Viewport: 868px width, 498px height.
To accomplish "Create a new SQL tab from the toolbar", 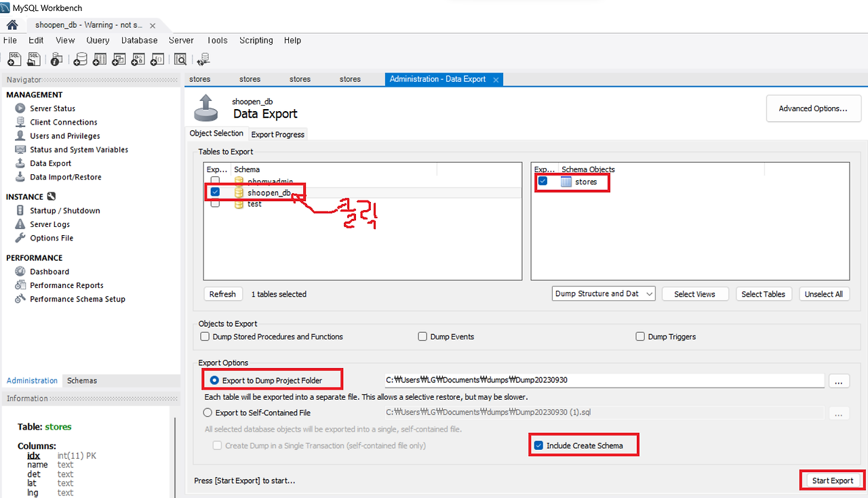I will tap(14, 60).
